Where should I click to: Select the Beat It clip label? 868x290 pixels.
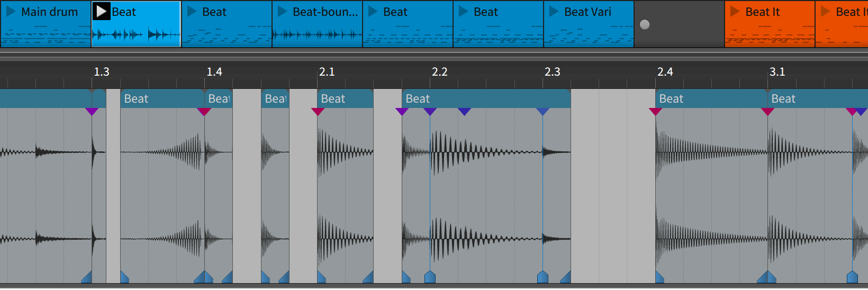pyautogui.click(x=762, y=12)
